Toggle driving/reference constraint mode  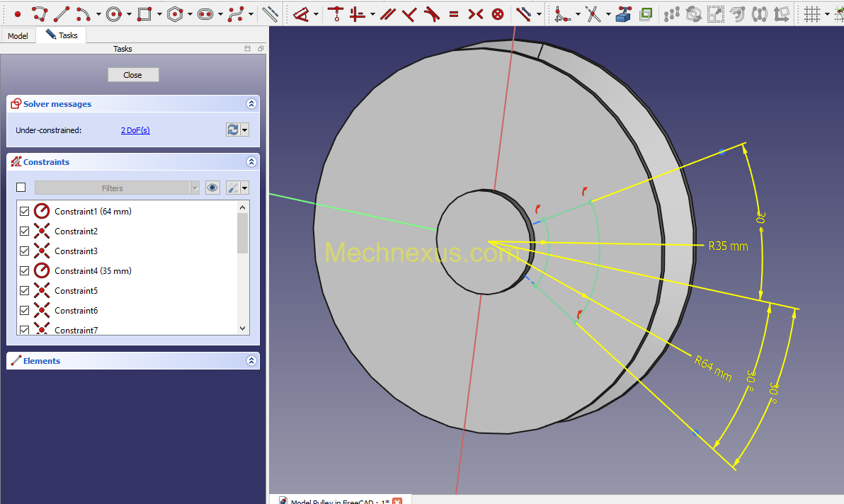[x=524, y=14]
